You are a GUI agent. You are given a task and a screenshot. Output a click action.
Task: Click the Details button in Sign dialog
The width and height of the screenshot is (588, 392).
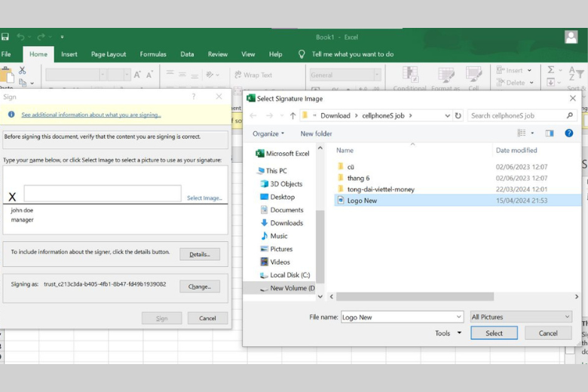tap(200, 254)
